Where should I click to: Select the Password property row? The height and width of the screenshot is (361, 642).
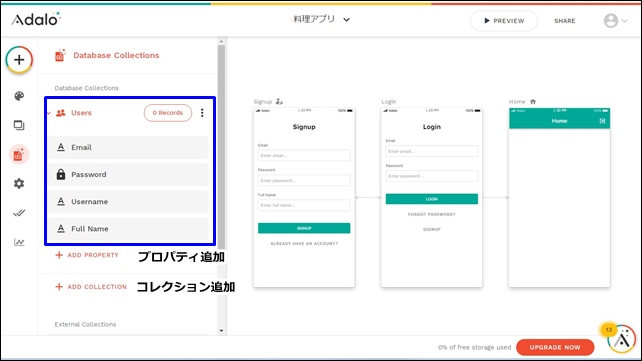pos(128,174)
